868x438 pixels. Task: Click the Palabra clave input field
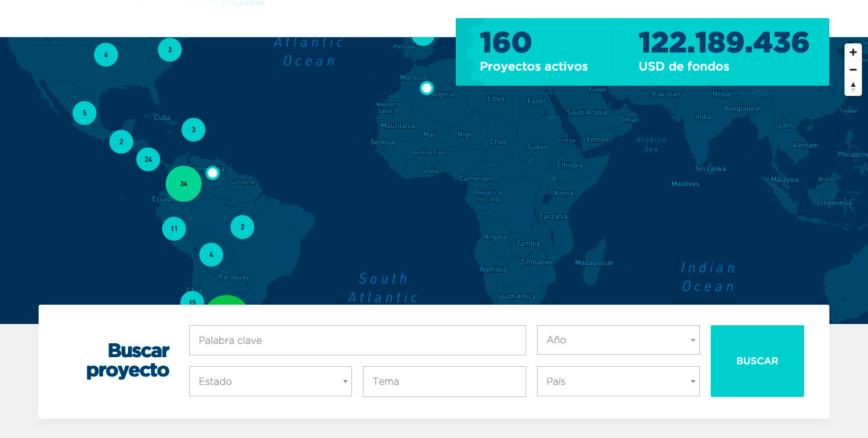point(357,340)
